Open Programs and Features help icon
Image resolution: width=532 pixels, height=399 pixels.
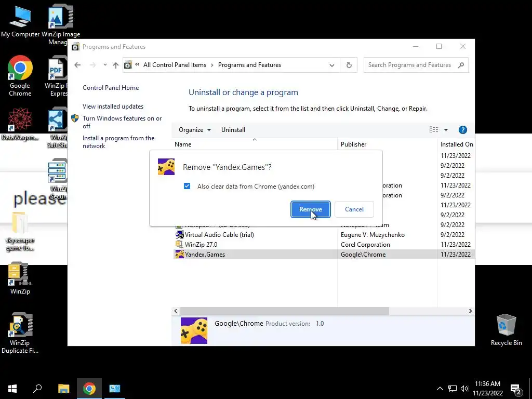(462, 129)
